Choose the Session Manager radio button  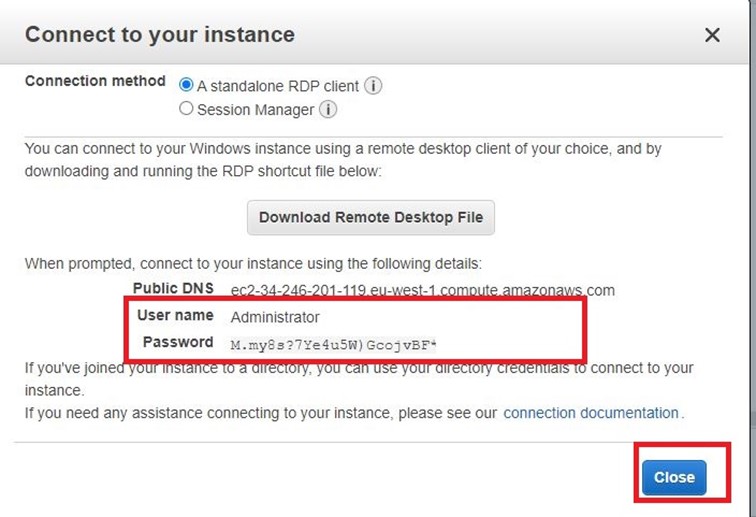click(x=186, y=109)
